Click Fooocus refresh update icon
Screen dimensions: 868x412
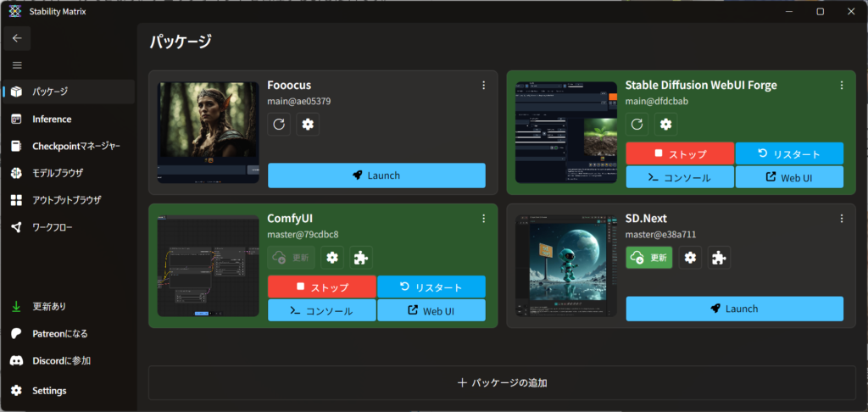click(279, 125)
